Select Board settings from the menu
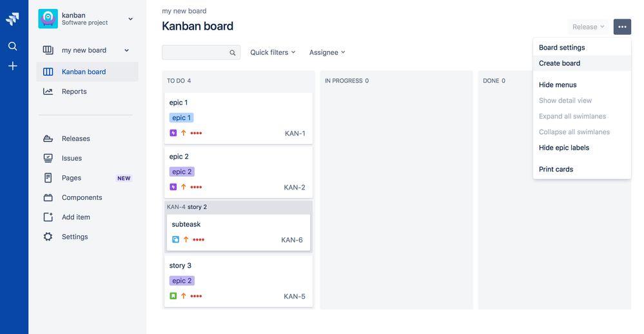This screenshot has height=334, width=644. click(561, 47)
